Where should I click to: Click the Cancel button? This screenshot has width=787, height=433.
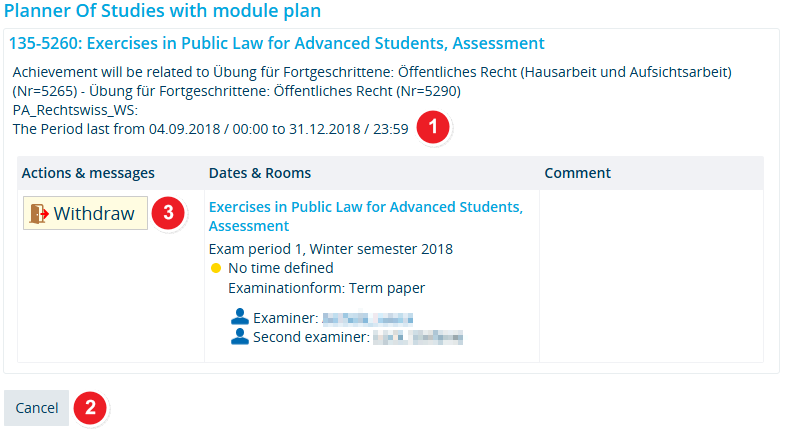pyautogui.click(x=36, y=408)
